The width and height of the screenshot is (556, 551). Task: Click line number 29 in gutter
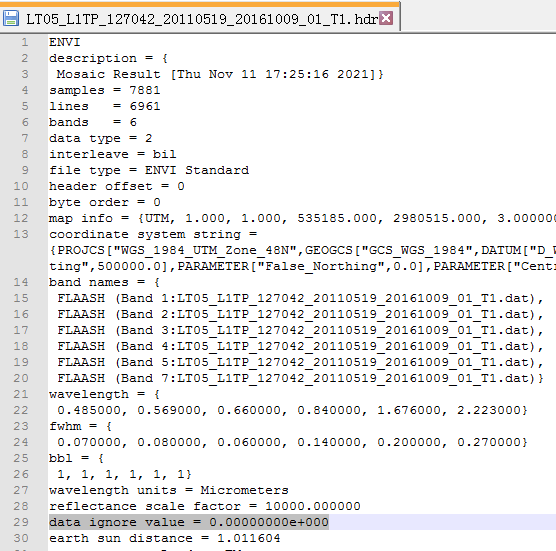pos(21,522)
